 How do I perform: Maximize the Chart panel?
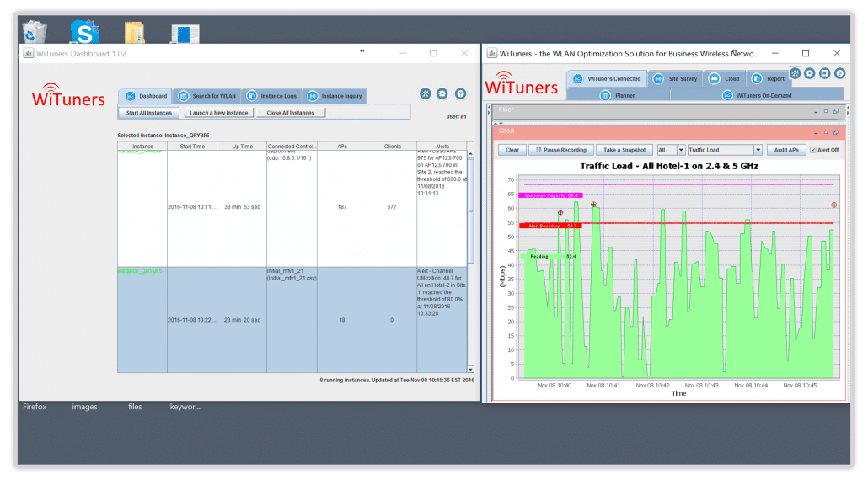click(x=825, y=133)
